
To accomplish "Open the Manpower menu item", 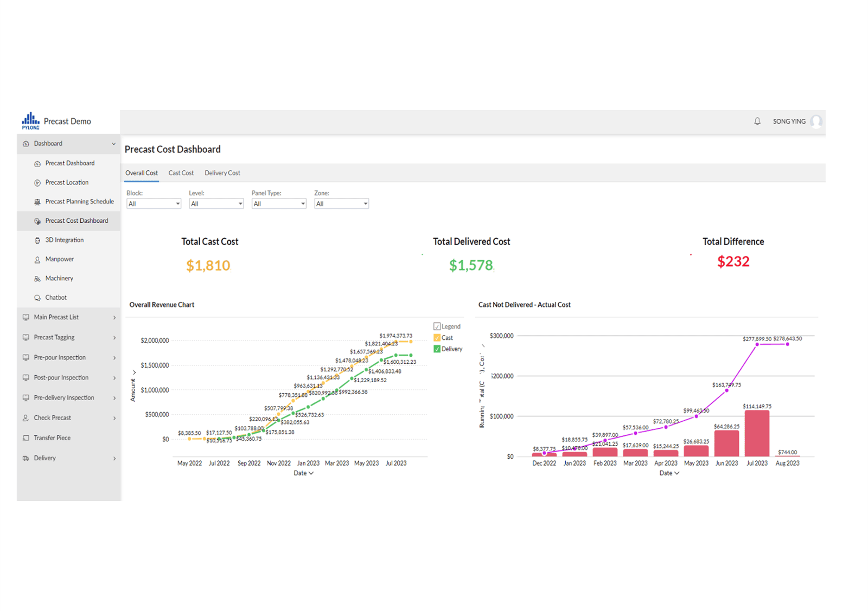I will [x=60, y=260].
